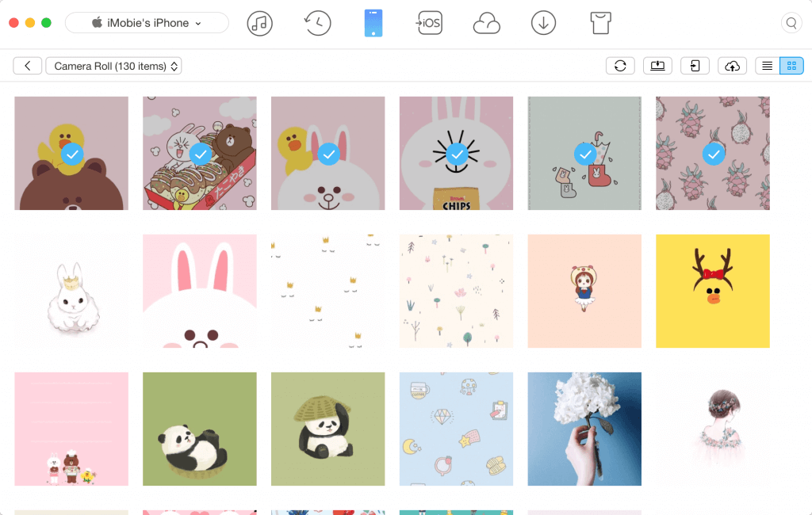Deselect the dragon fruit pattern photo

(x=714, y=154)
